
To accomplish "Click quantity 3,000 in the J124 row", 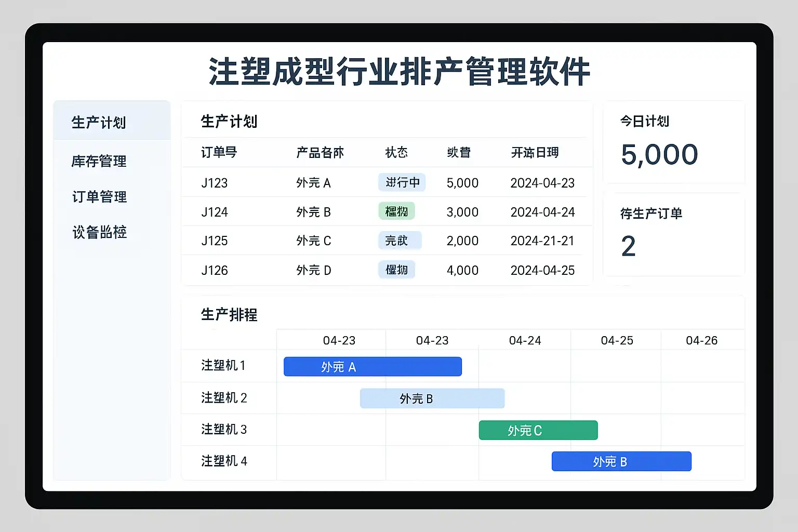I will (x=462, y=212).
